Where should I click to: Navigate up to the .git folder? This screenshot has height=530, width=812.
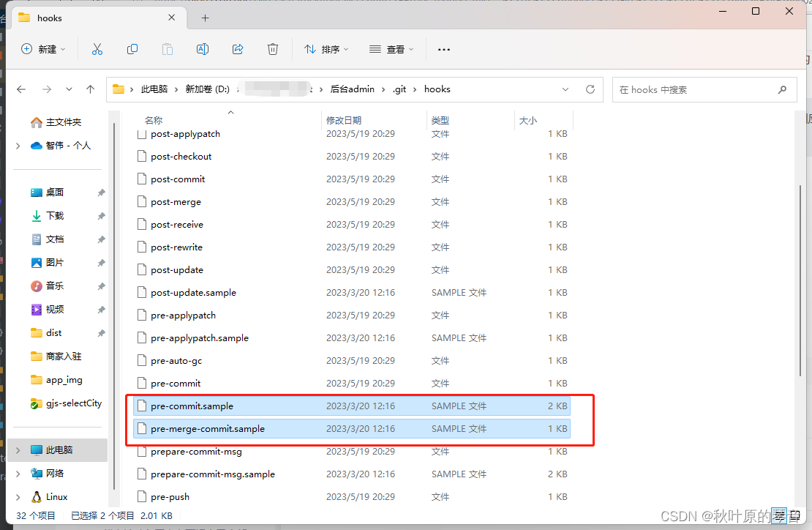90,89
